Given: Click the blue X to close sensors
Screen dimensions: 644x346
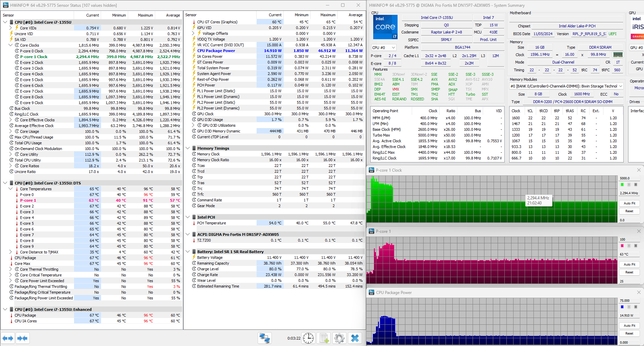Looking at the screenshot, I should [355, 338].
